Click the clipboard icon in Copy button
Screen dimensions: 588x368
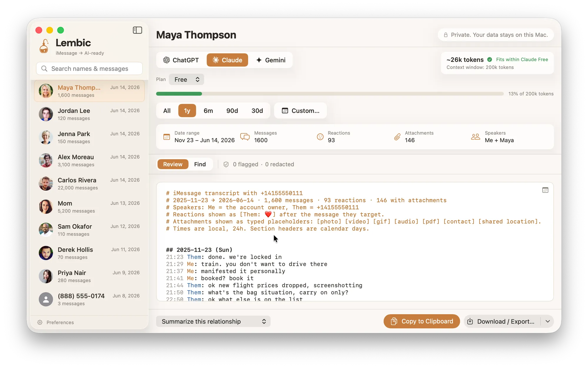[394, 321]
